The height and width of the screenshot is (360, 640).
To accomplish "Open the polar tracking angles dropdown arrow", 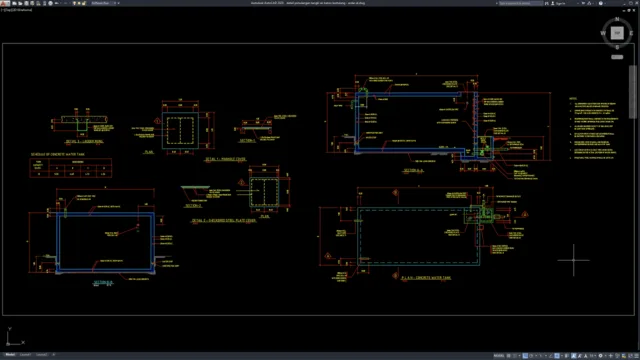I will click(536, 356).
